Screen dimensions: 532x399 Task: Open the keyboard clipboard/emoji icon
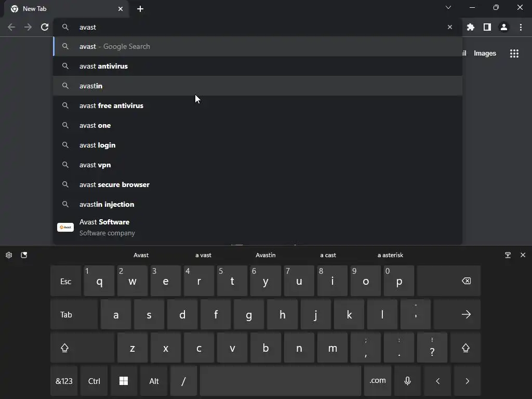pos(24,255)
